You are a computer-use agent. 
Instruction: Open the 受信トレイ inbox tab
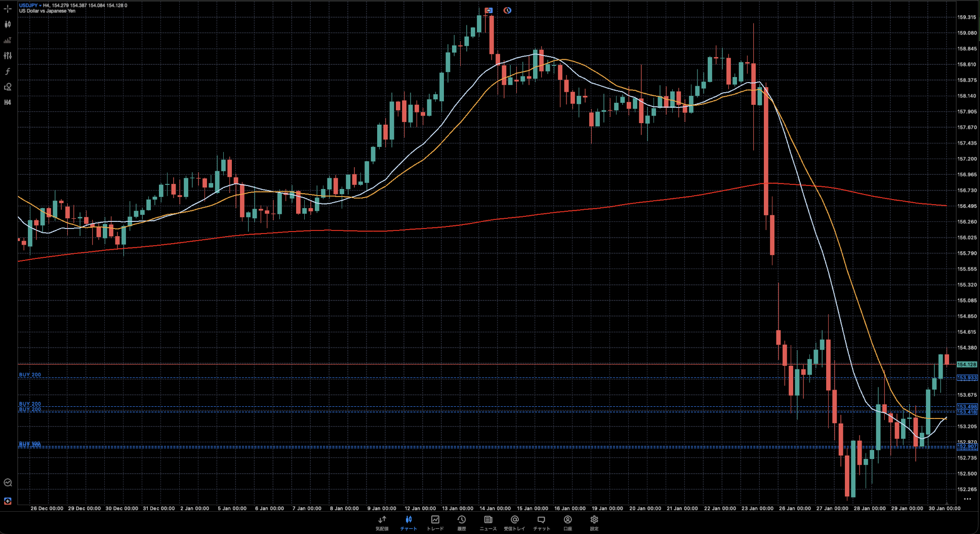coord(514,523)
